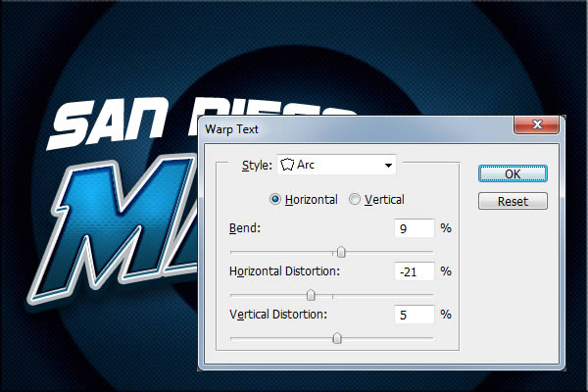
Task: Click the Vertical Distortion slider handle
Action: [x=337, y=338]
